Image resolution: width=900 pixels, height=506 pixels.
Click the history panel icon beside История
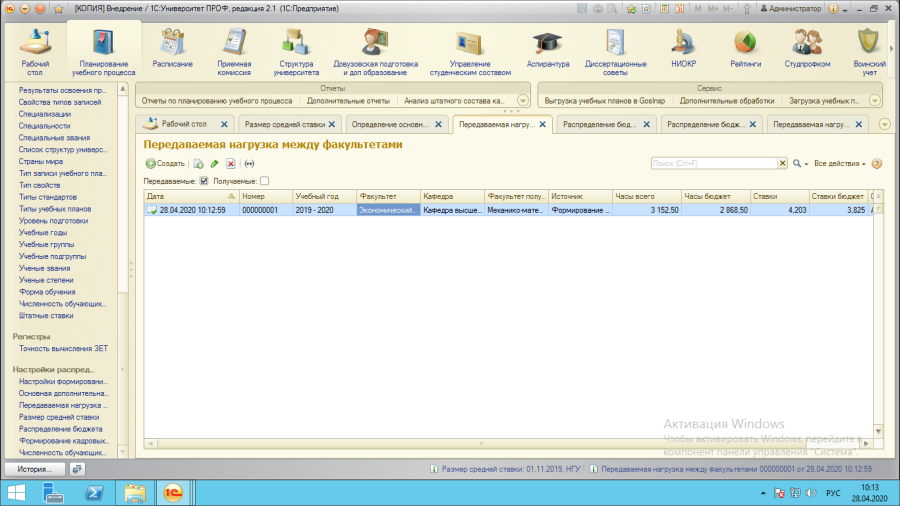(x=77, y=469)
